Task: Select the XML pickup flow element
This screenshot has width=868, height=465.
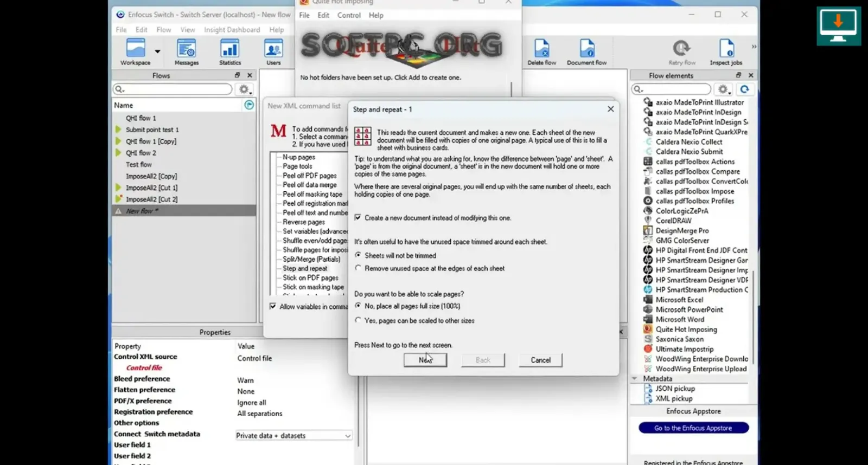Action: (x=674, y=398)
